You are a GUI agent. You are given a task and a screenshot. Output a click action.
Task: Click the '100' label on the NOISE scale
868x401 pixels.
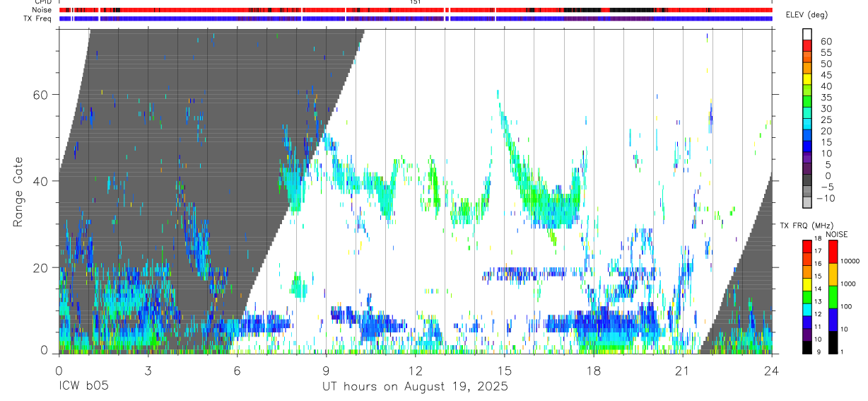pyautogui.click(x=846, y=306)
